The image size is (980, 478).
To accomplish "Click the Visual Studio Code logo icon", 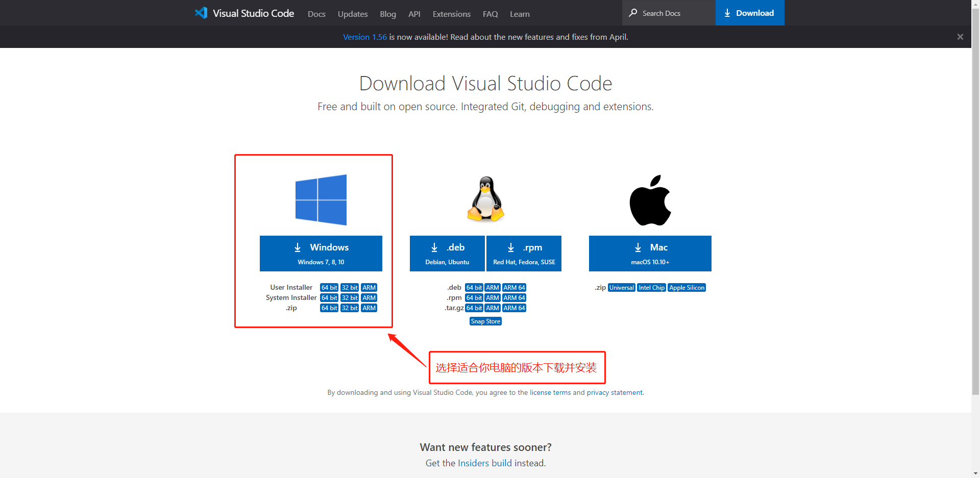I will tap(201, 13).
